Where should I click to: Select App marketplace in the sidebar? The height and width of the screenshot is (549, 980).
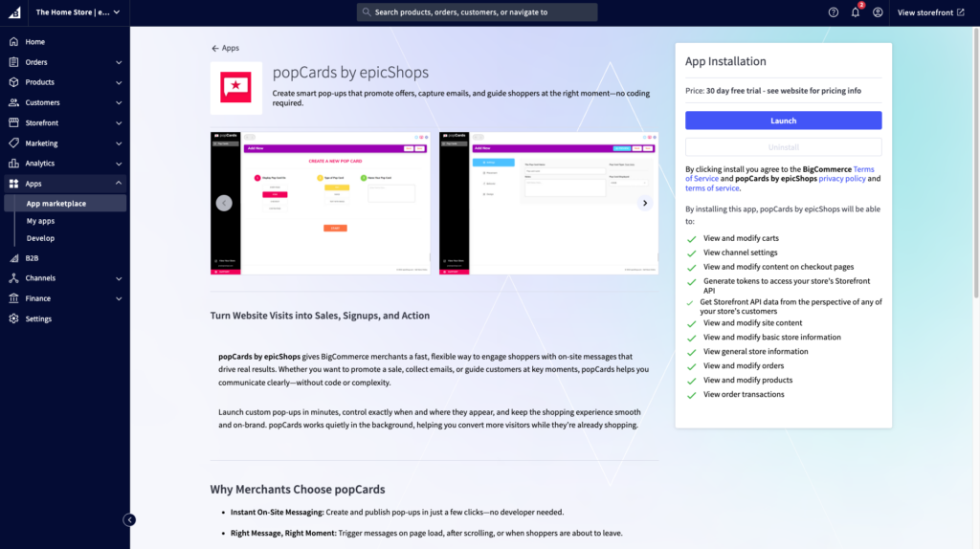65,203
